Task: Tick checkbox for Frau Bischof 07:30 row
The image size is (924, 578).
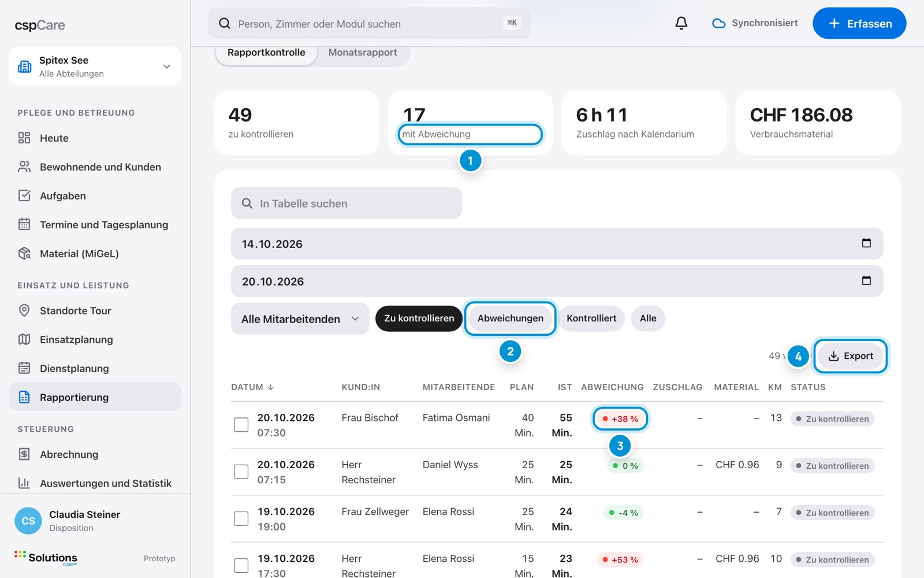Action: point(241,425)
